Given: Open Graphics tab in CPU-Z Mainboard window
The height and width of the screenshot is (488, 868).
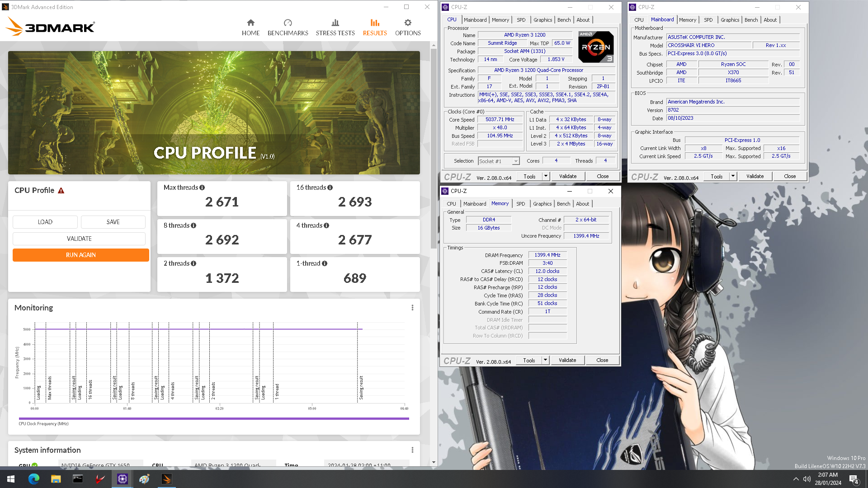Looking at the screenshot, I should pyautogui.click(x=730, y=20).
